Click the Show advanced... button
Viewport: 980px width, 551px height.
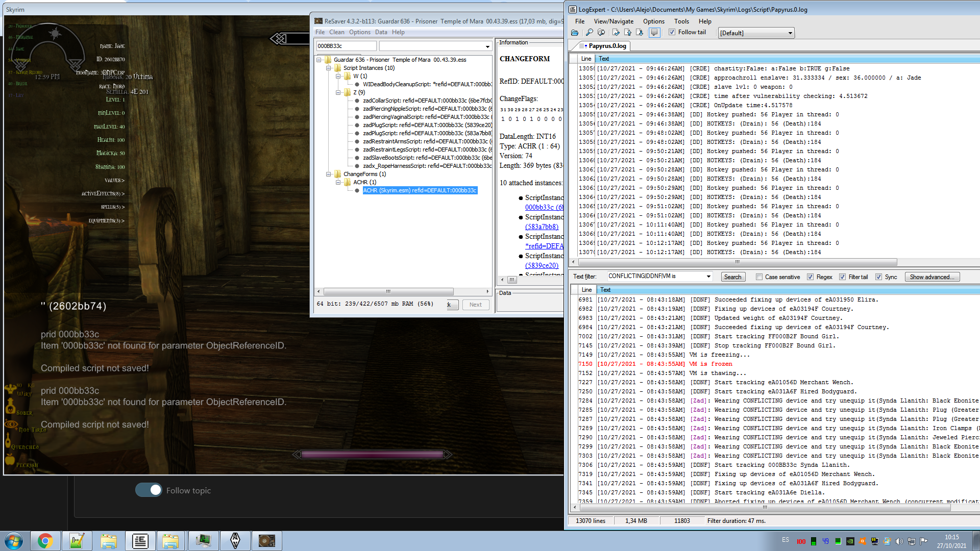coord(933,277)
